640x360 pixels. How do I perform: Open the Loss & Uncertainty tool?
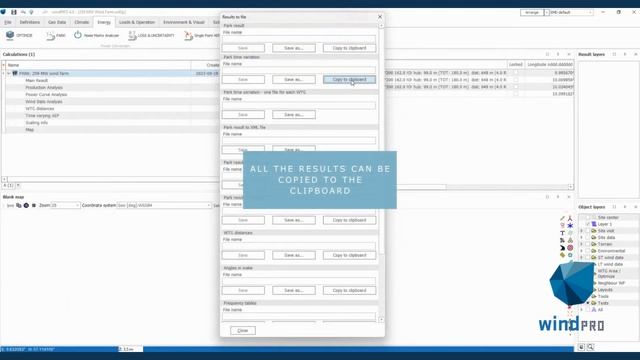(x=151, y=36)
